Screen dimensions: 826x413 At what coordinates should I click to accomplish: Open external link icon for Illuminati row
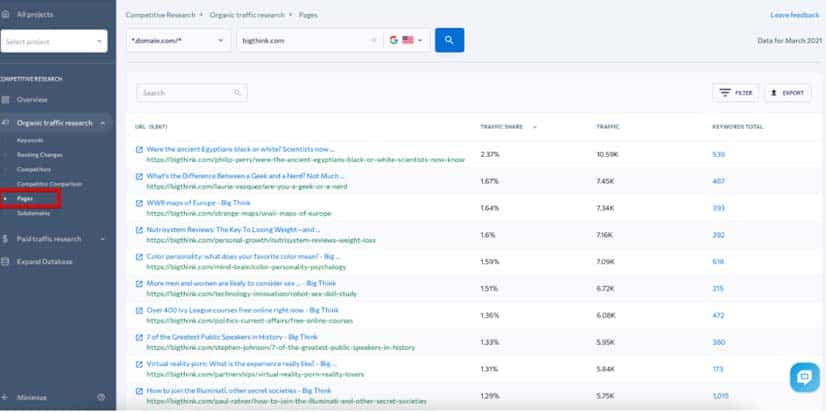(x=140, y=391)
